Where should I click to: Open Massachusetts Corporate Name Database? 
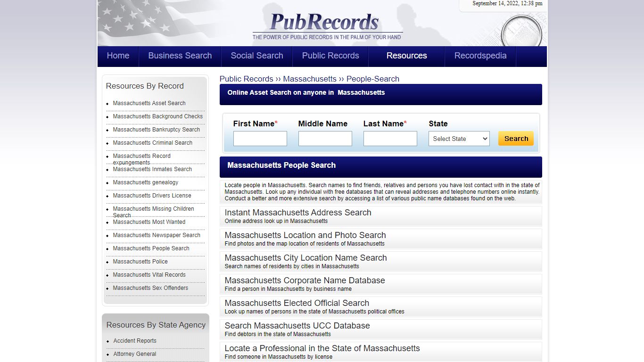pyautogui.click(x=305, y=280)
